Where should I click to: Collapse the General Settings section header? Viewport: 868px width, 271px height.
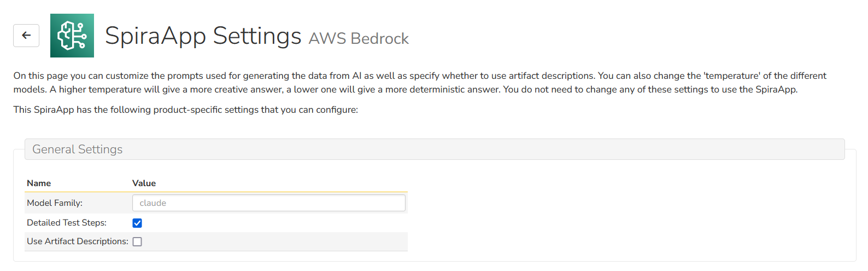tap(77, 149)
